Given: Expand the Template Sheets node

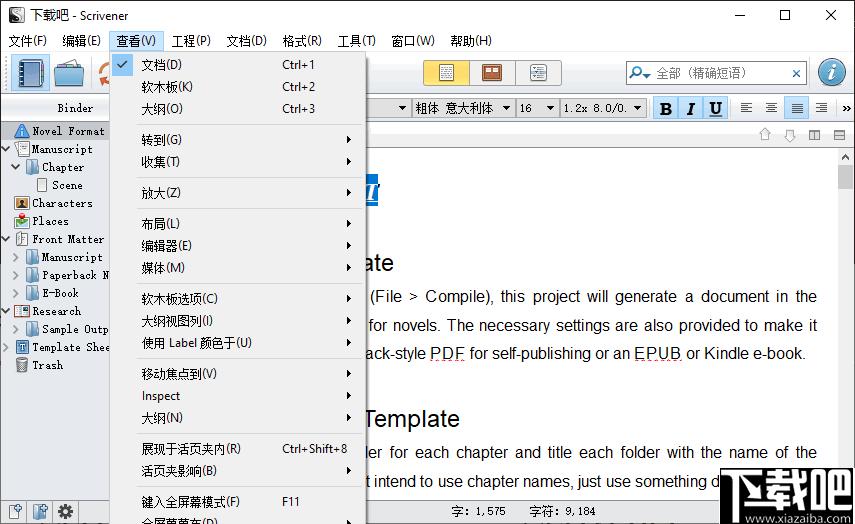Looking at the screenshot, I should pos(6,347).
